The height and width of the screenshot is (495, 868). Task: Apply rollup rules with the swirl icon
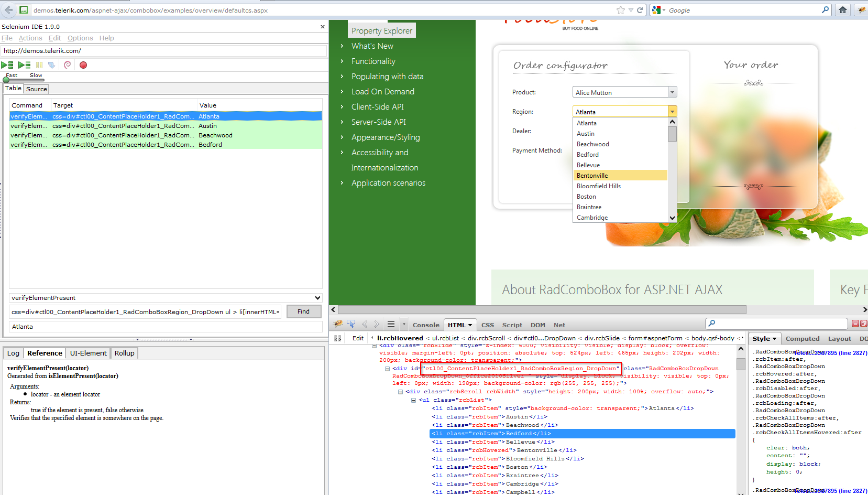68,65
